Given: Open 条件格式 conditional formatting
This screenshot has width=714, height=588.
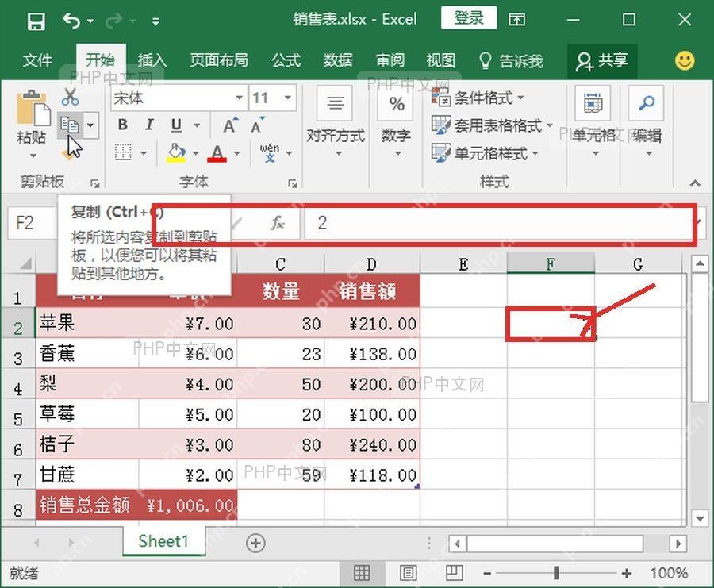Looking at the screenshot, I should [x=478, y=97].
